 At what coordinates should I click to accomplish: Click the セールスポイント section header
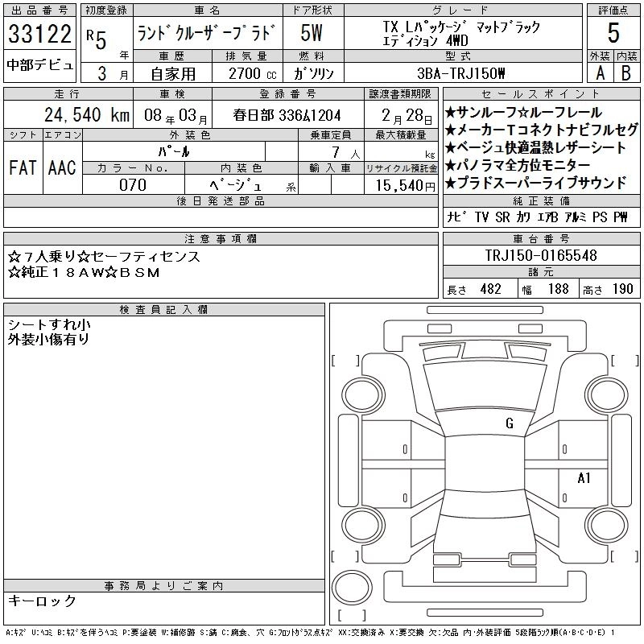(541, 93)
